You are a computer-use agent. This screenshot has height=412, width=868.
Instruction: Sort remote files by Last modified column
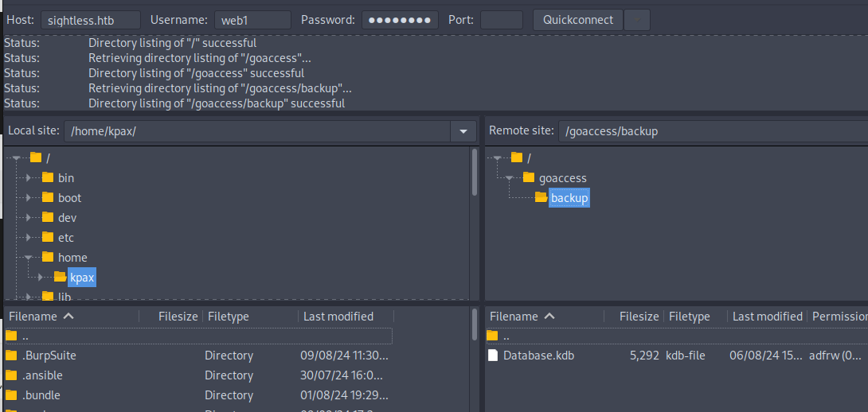point(767,317)
